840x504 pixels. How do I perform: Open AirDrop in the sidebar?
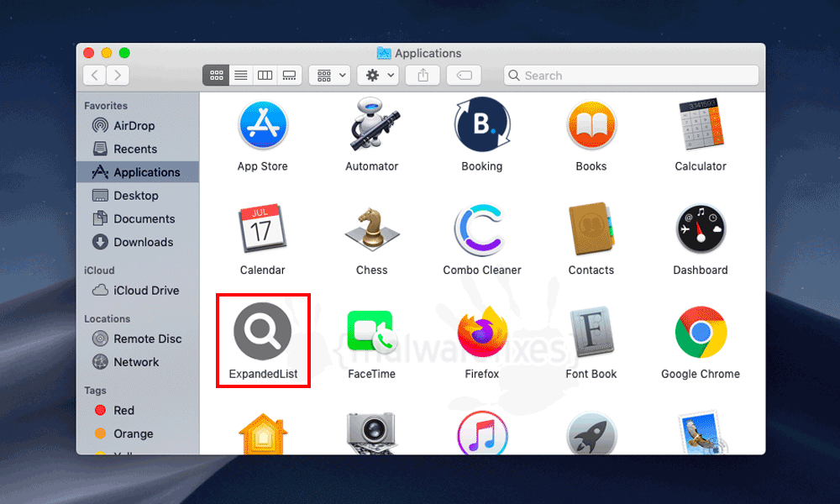[x=138, y=126]
